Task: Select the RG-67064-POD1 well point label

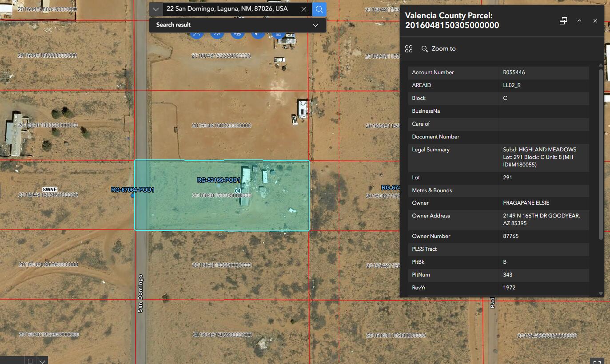Action: (132, 190)
